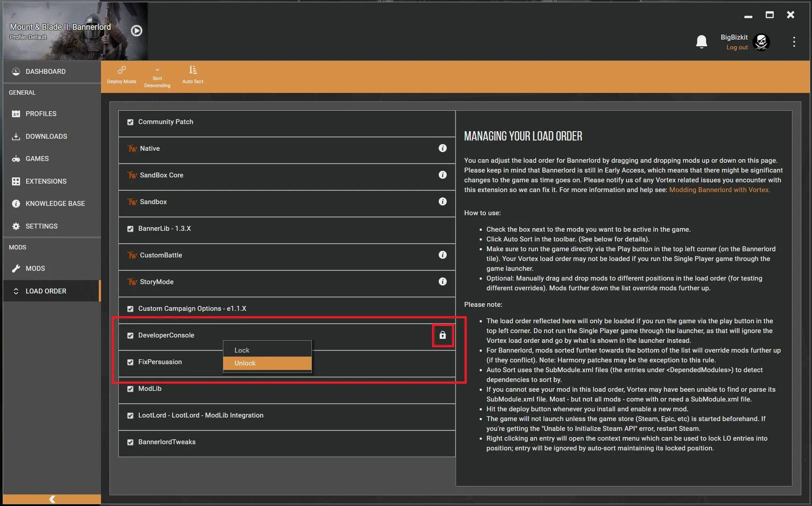Open Modding Bannerlord with Vortex link

pyautogui.click(x=719, y=190)
